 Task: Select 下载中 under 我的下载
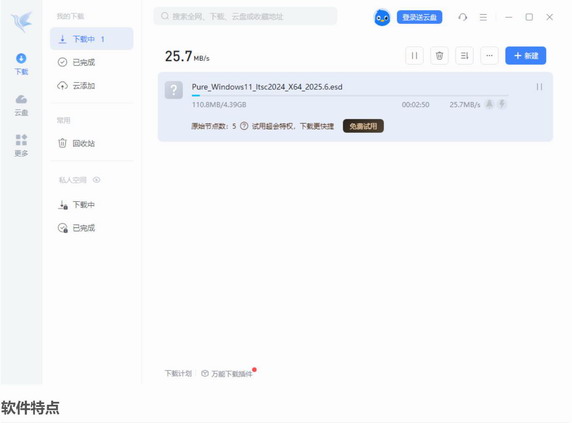(x=92, y=39)
